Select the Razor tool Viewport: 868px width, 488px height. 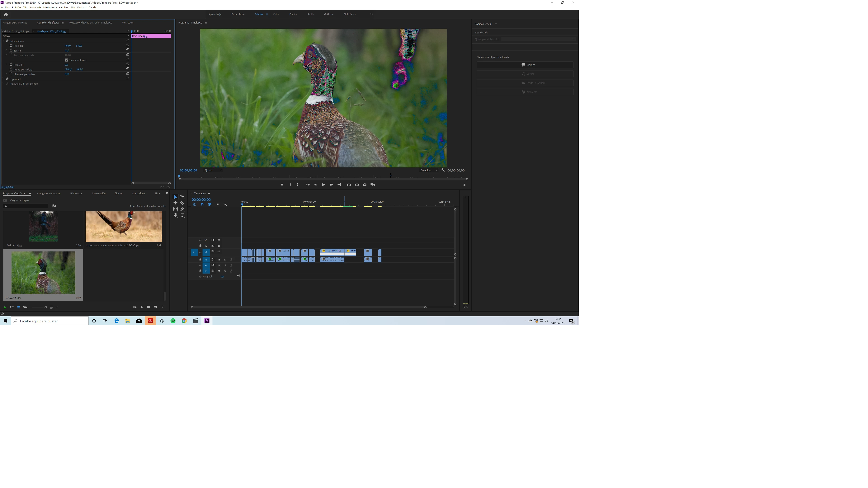pyautogui.click(x=182, y=203)
